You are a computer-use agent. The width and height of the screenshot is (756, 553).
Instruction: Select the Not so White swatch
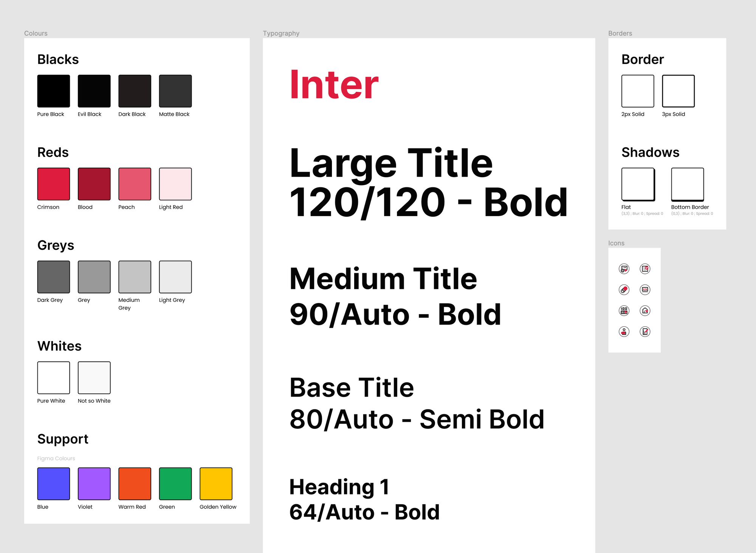tap(94, 378)
